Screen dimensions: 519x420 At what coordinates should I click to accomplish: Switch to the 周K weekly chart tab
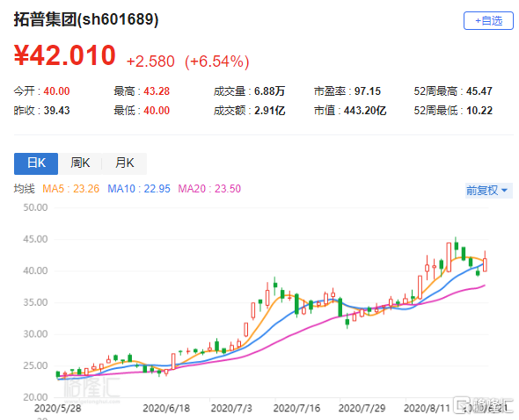click(x=80, y=163)
